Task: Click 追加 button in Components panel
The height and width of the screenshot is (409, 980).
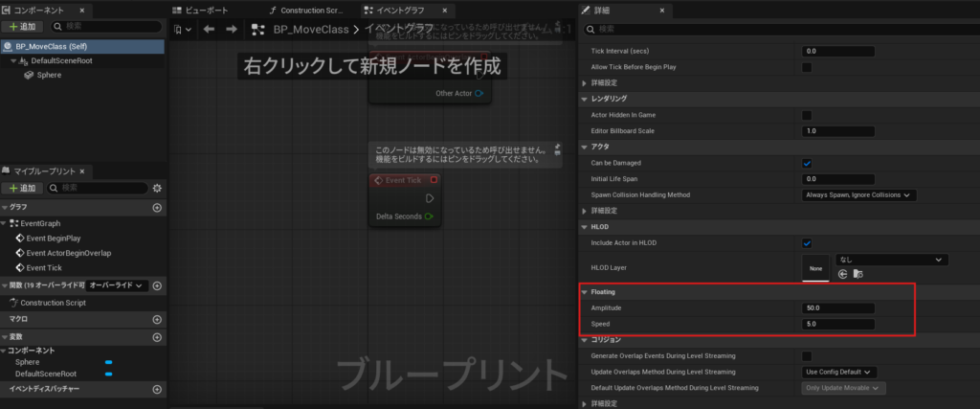Action: (x=23, y=27)
